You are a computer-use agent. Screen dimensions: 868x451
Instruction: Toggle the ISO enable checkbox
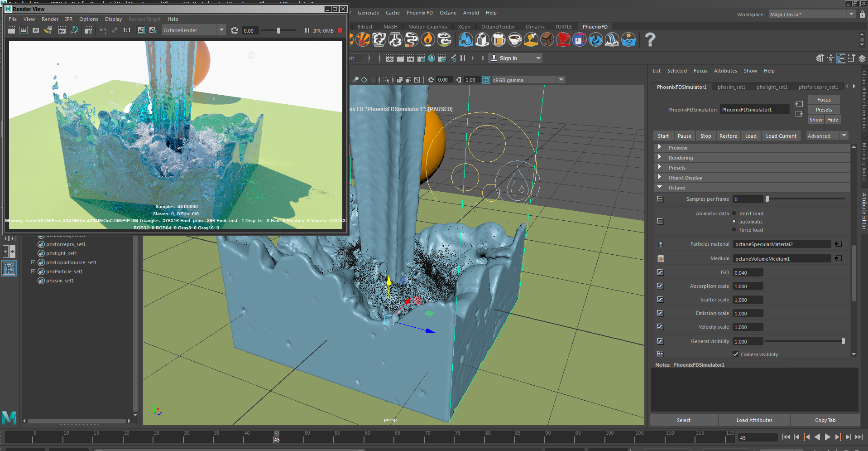click(661, 272)
